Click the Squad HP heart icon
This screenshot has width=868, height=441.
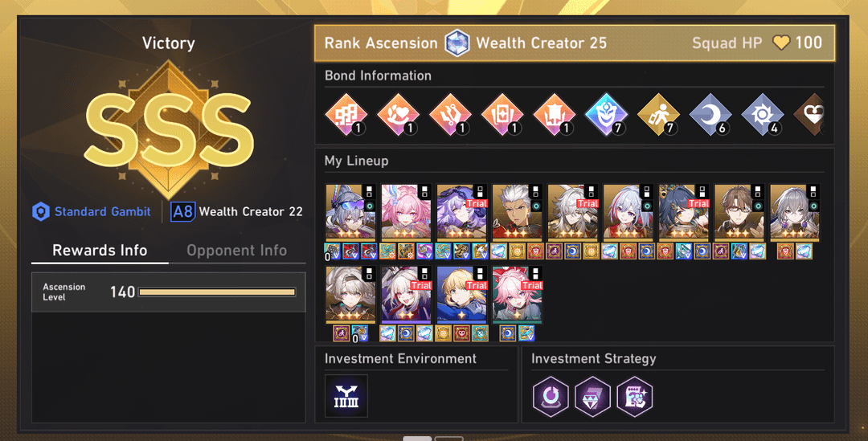(x=781, y=43)
